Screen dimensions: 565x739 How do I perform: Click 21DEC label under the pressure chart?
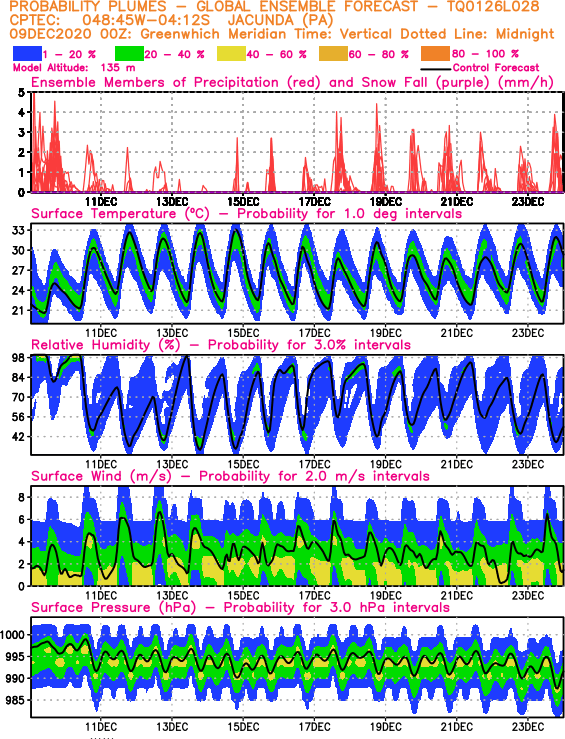click(x=457, y=727)
